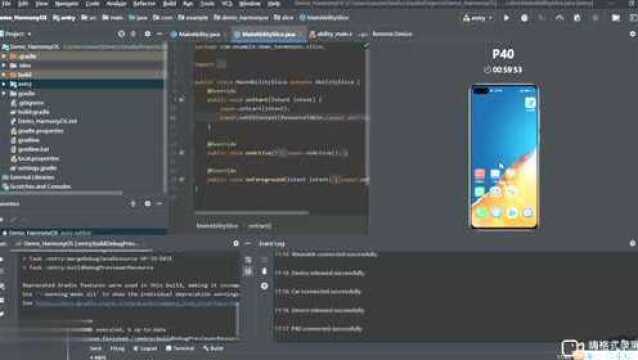Open the entry run configuration dropdown

coord(478,18)
